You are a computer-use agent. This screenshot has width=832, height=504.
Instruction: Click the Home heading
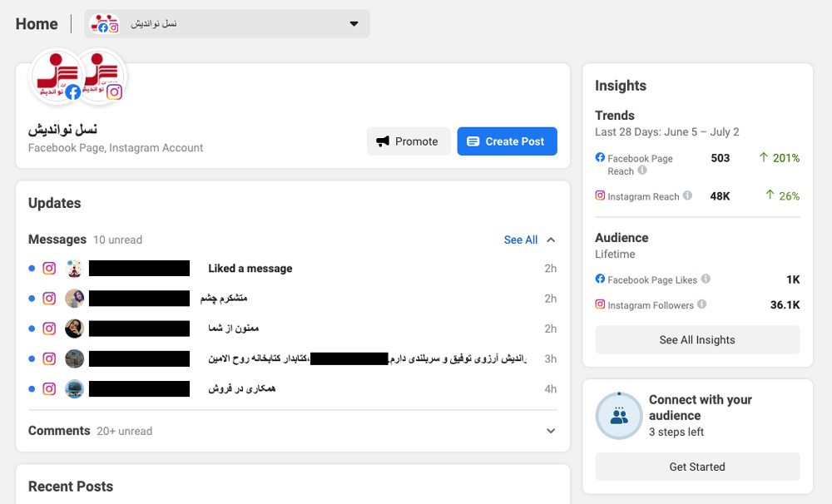coord(37,24)
